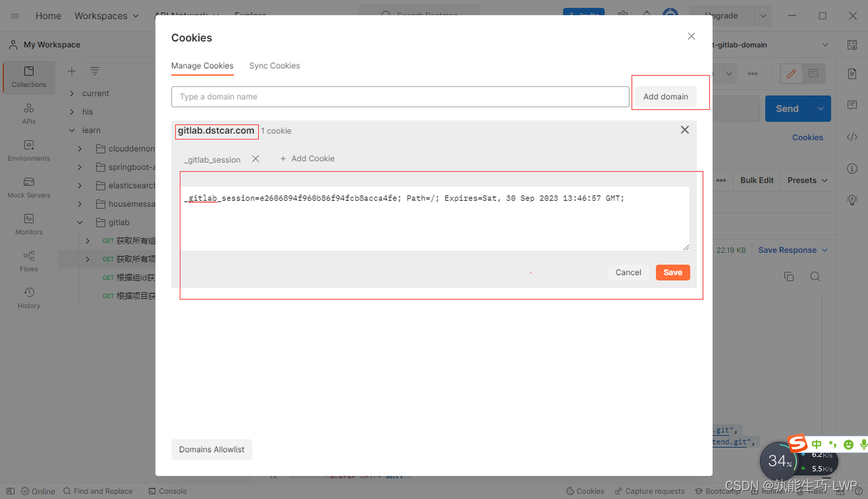
Task: Expand the current collection
Action: pos(73,94)
